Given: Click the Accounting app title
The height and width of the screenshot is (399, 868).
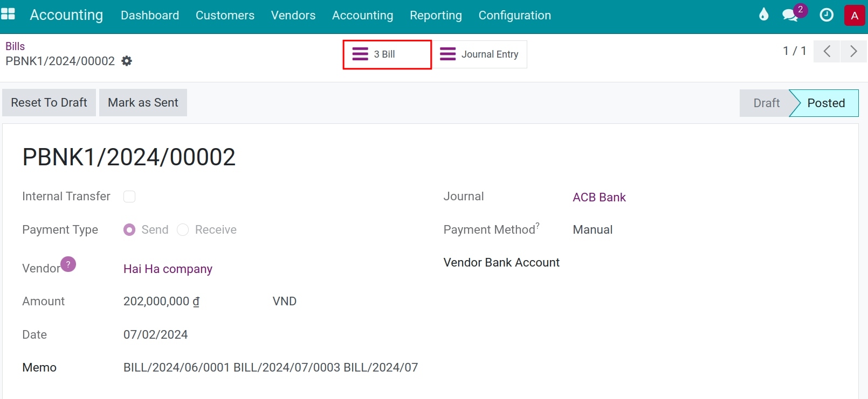Looking at the screenshot, I should (66, 15).
